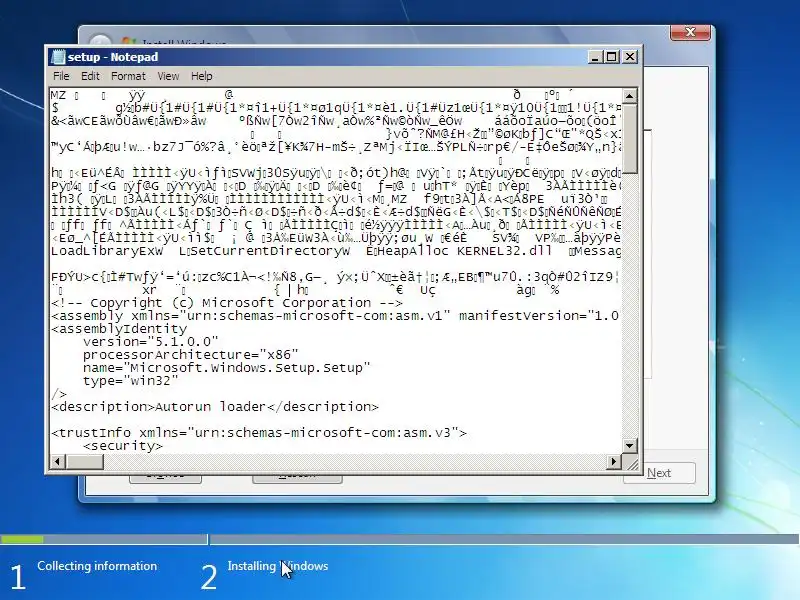Click the type="win32" line
Screen dimensions: 800x600
131,381
